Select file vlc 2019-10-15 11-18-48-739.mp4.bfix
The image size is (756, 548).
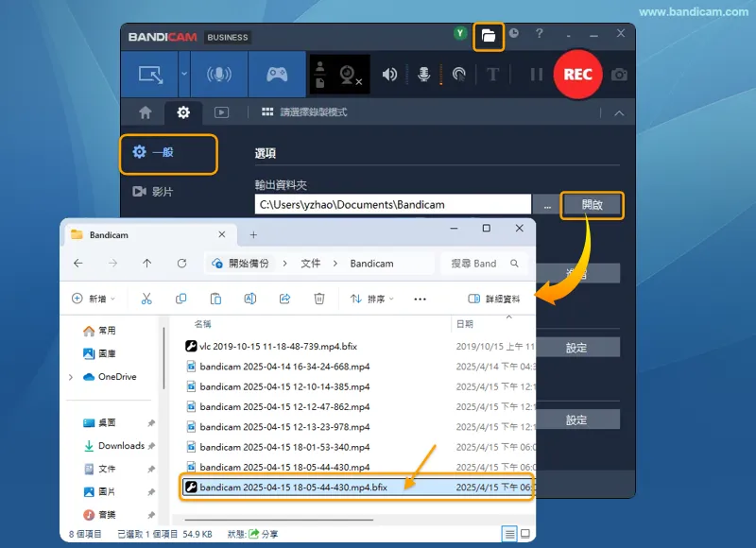point(271,346)
